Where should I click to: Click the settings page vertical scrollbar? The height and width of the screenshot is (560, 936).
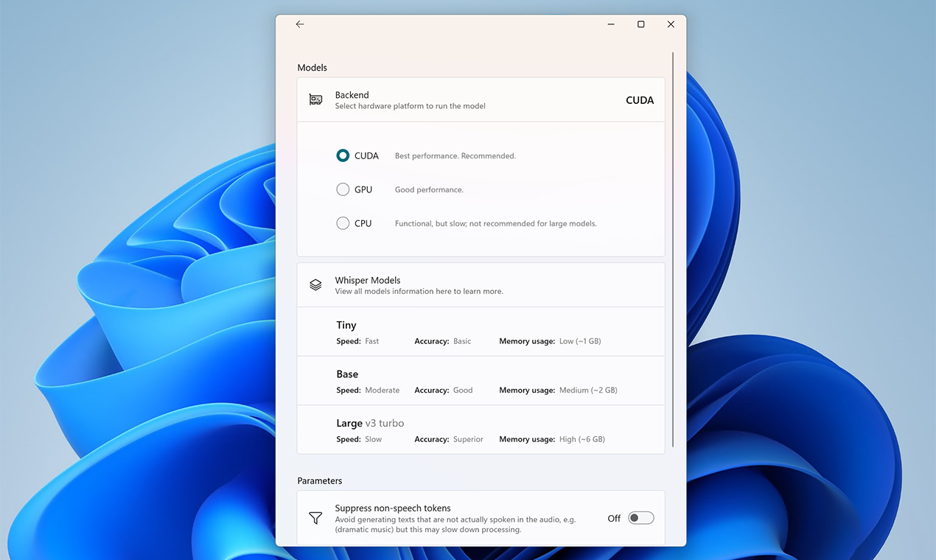pos(673,251)
